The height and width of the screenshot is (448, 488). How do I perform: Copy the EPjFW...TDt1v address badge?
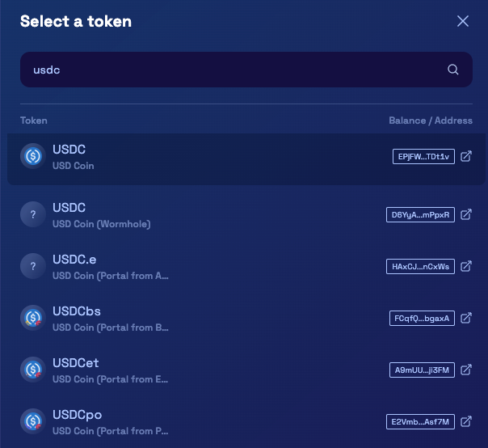coord(423,156)
